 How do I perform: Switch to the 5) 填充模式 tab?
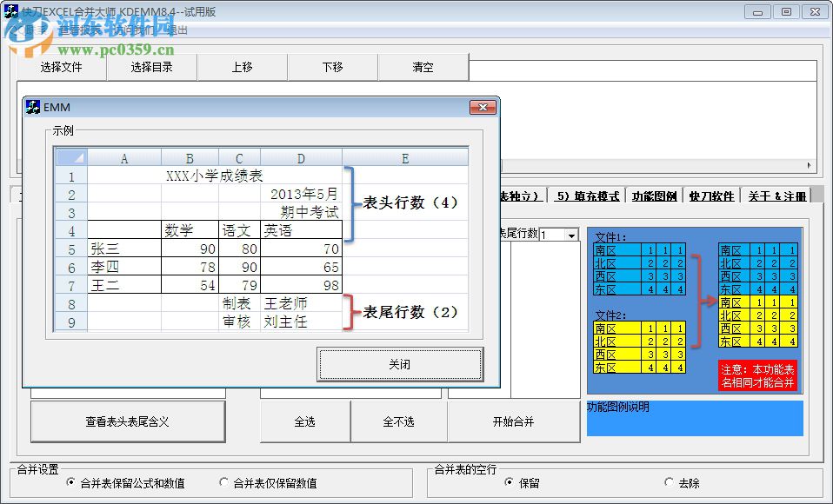click(x=590, y=196)
